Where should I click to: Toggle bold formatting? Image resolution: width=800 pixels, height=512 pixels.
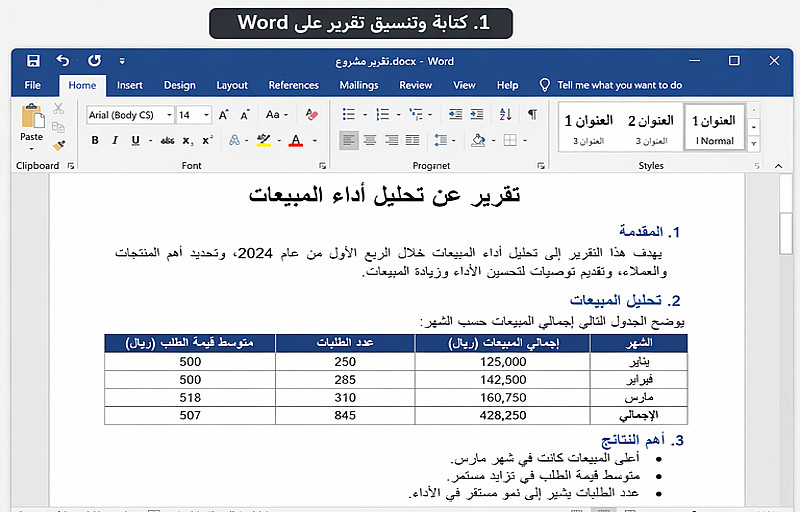click(95, 140)
